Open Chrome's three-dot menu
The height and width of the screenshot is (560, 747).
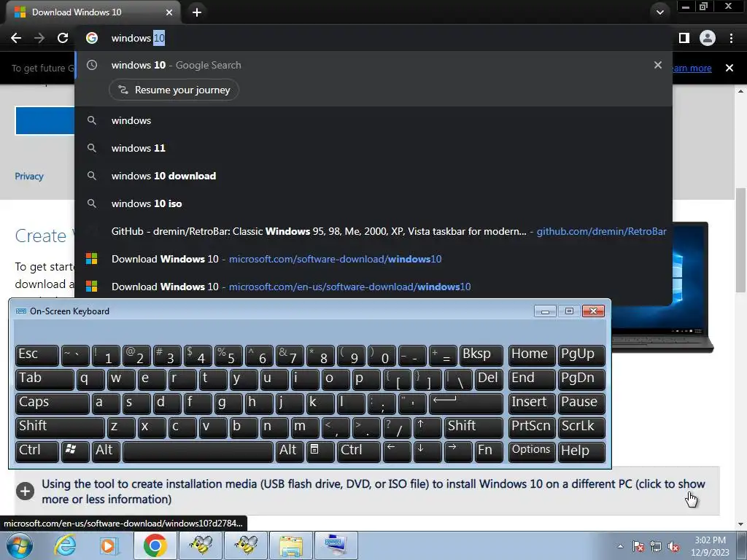(731, 38)
